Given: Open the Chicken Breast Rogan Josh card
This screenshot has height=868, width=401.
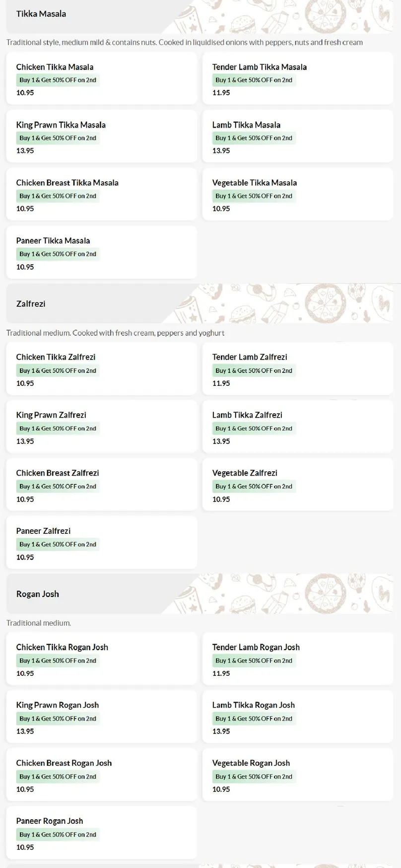Looking at the screenshot, I should pos(101,775).
